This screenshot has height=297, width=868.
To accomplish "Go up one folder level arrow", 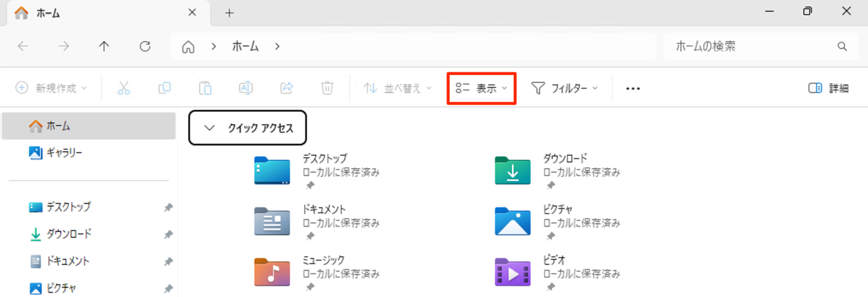I will coord(104,46).
